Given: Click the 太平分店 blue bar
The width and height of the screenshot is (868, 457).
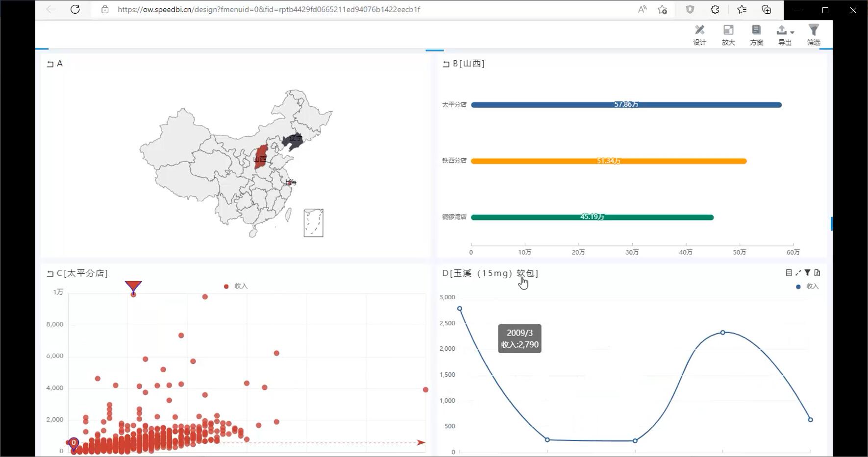Looking at the screenshot, I should pyautogui.click(x=626, y=105).
